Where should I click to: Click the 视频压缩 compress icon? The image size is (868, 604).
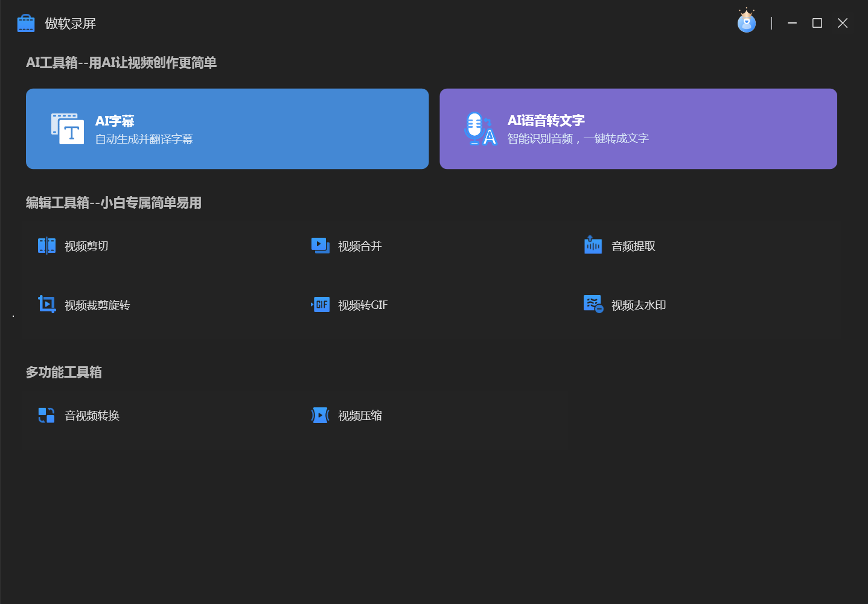click(x=320, y=415)
